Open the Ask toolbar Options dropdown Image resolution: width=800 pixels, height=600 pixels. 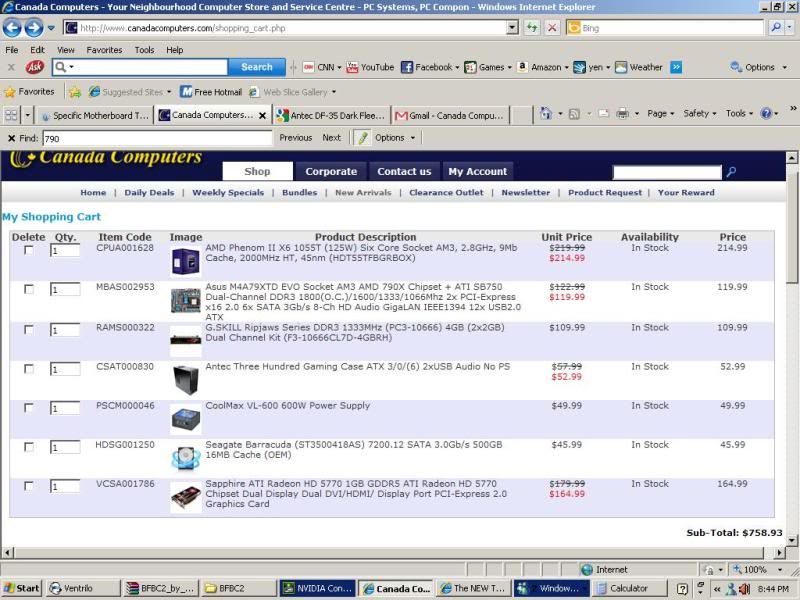click(x=759, y=67)
